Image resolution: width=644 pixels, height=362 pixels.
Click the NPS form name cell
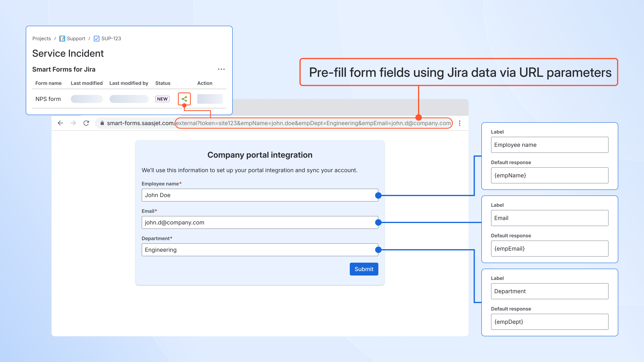coord(48,99)
